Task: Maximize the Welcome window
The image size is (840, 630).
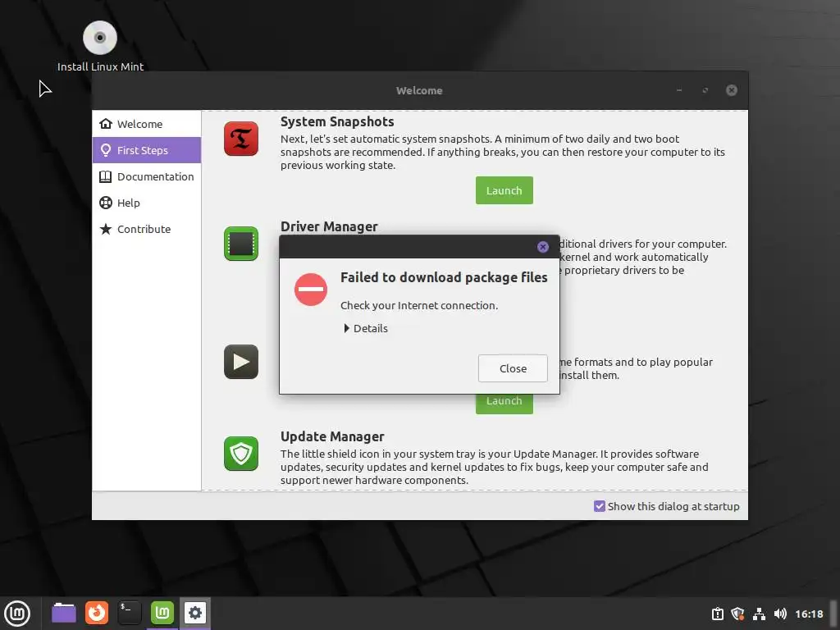Action: (x=705, y=90)
